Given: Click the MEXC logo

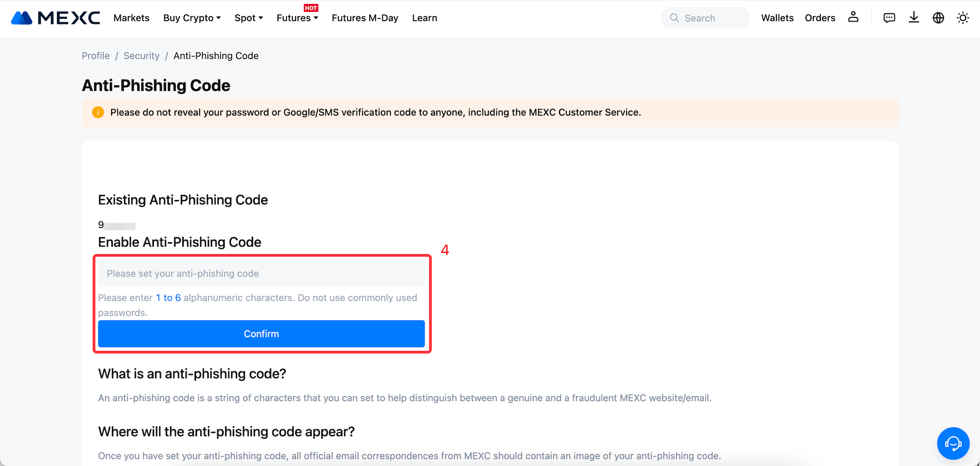Looking at the screenshot, I should click(55, 18).
